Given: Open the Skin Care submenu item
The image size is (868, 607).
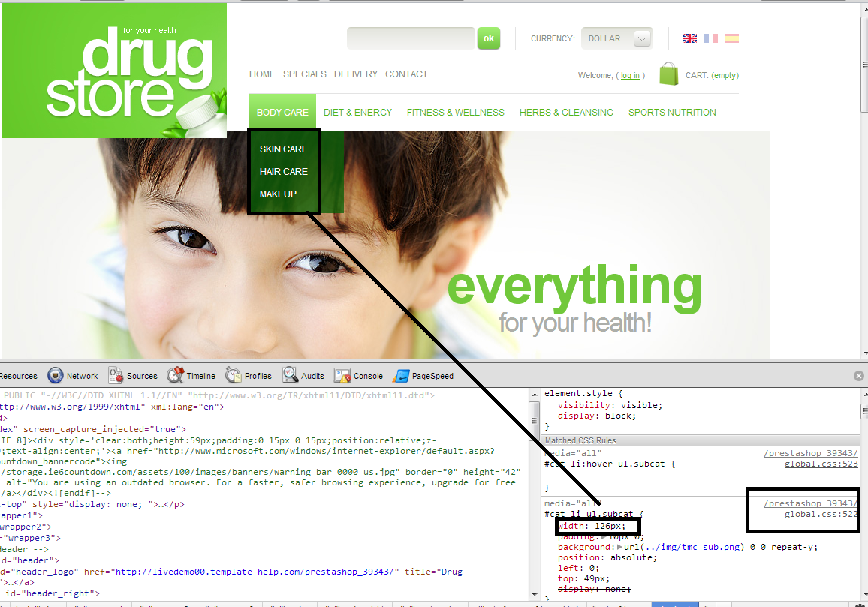Looking at the screenshot, I should 284,149.
